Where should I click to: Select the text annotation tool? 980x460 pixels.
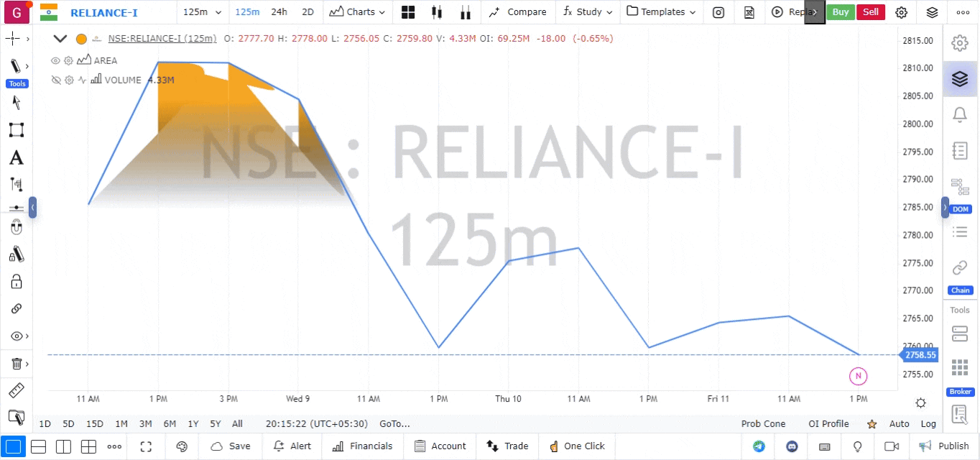point(16,158)
